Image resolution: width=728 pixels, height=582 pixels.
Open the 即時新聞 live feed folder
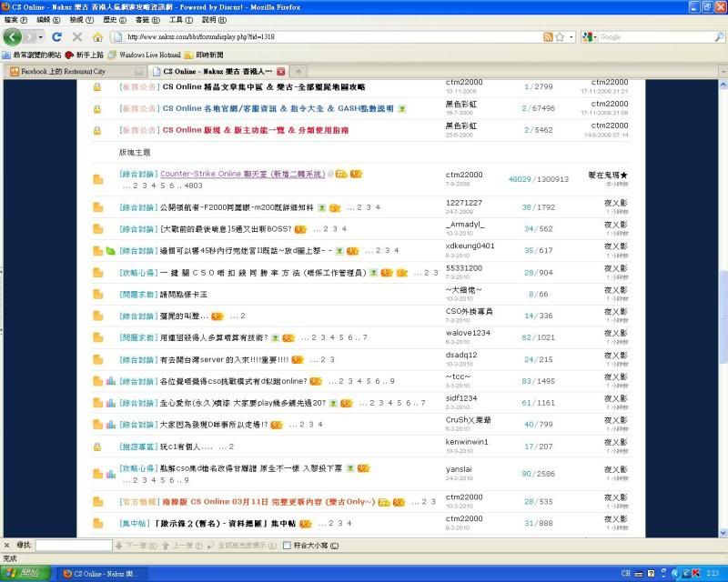(x=204, y=55)
